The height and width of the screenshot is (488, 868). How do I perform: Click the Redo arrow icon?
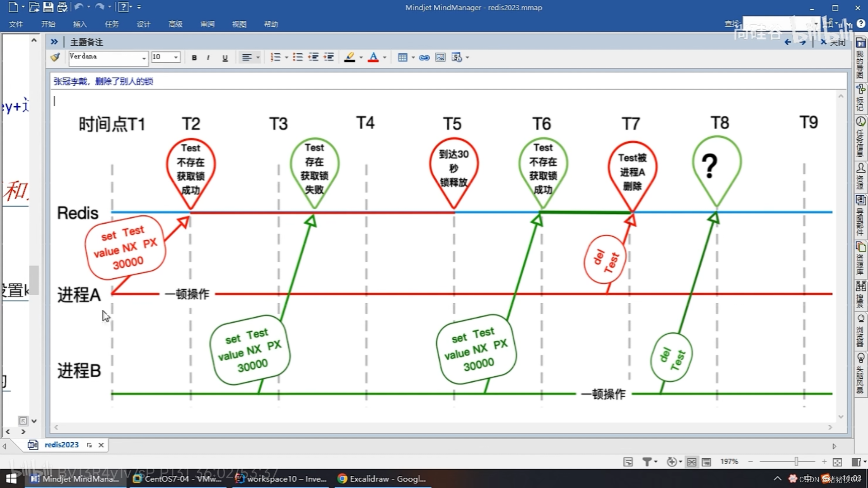100,7
